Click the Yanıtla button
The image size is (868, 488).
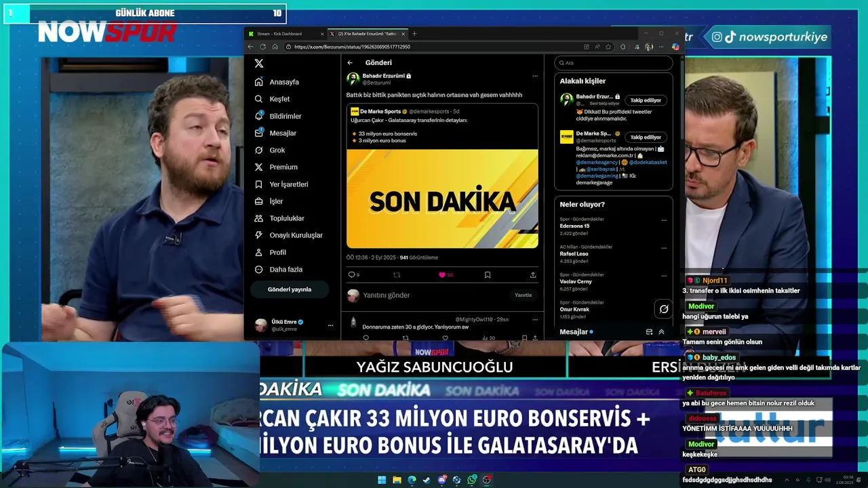(x=523, y=295)
